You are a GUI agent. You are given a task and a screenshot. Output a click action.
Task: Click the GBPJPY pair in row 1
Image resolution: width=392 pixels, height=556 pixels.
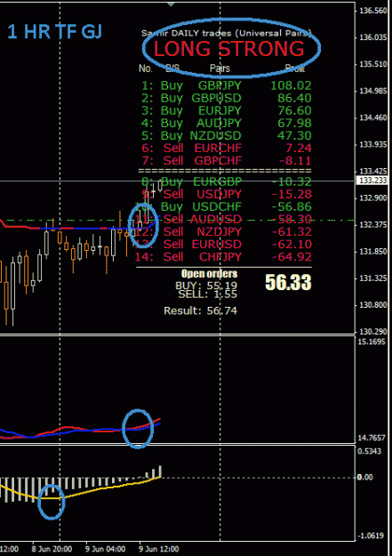pos(220,85)
